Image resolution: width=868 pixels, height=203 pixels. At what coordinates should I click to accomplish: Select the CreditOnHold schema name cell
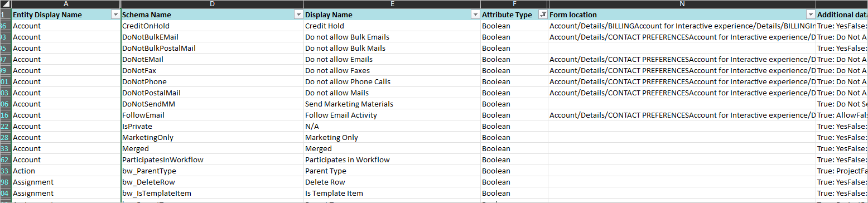click(213, 26)
